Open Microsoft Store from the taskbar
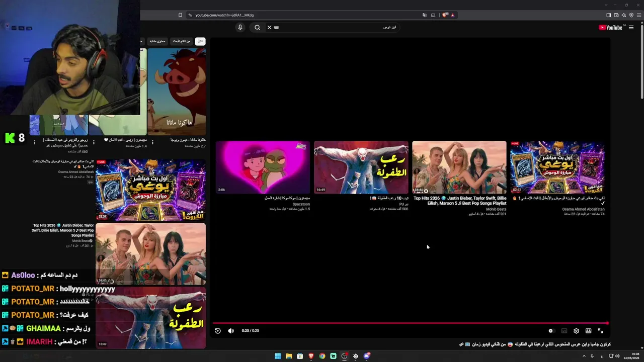The image size is (644, 362). pos(300,356)
